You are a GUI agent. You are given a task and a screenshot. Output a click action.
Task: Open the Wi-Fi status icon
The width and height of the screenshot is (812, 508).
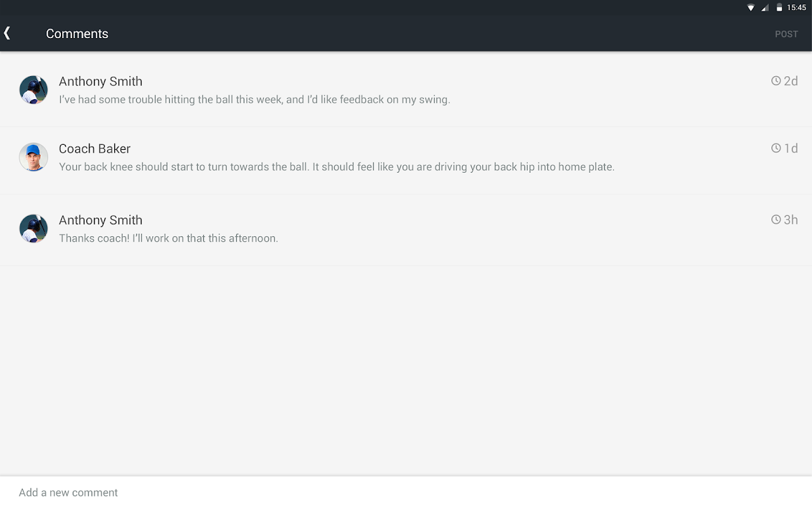click(x=751, y=8)
